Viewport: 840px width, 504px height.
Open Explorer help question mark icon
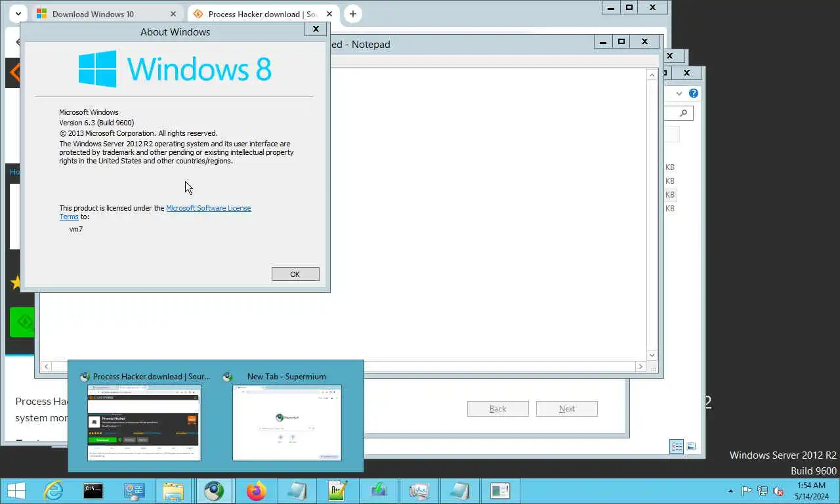click(694, 93)
